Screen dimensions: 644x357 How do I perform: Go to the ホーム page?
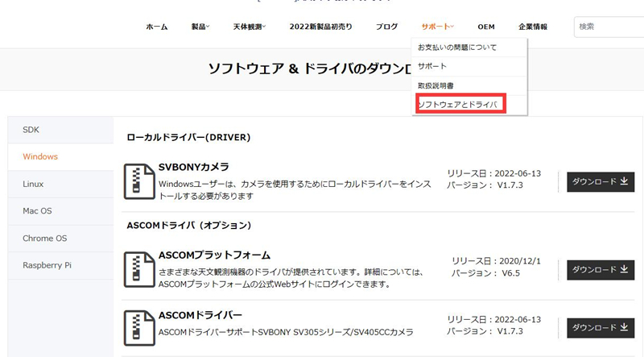coord(157,27)
